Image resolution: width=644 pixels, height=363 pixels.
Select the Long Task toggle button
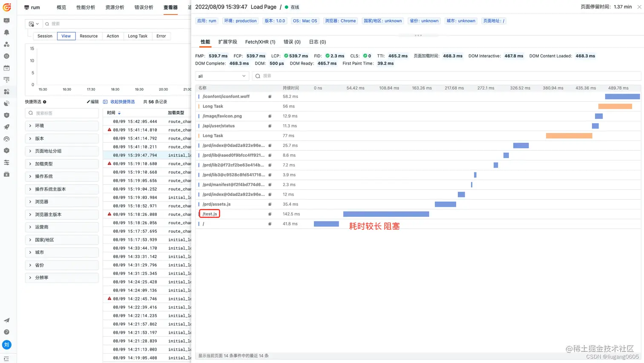click(x=138, y=36)
